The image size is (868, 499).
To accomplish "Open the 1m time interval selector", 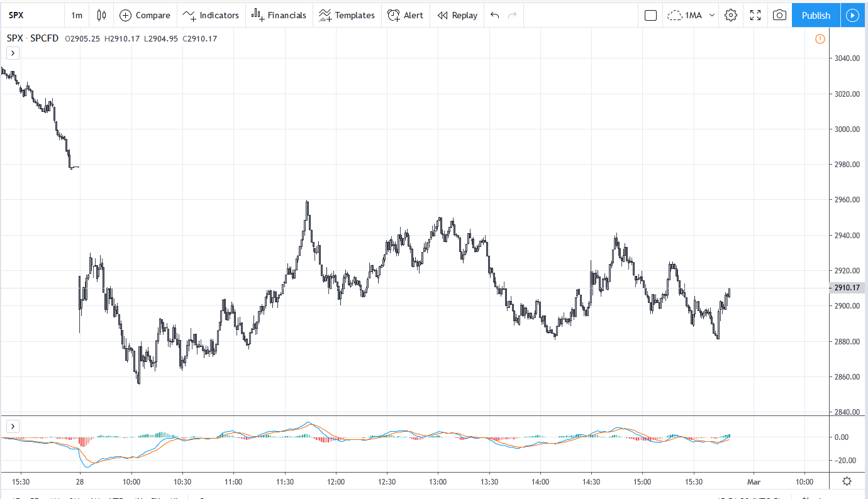I will tap(76, 15).
